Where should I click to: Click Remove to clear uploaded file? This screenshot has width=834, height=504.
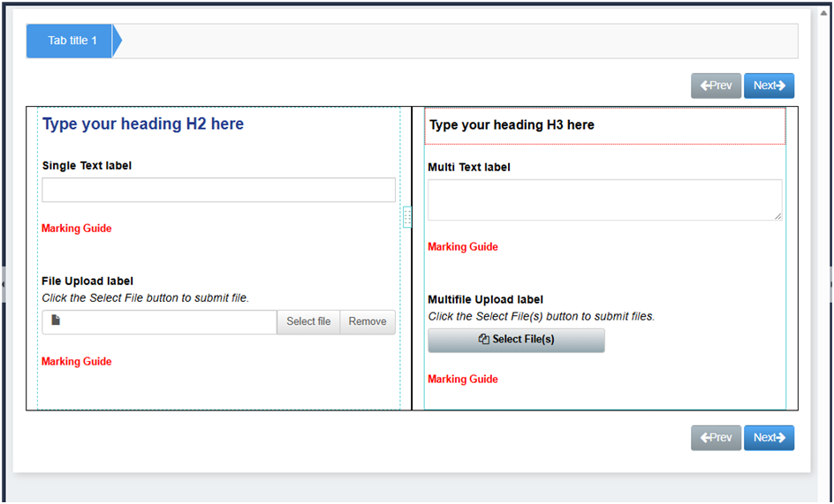[368, 322]
